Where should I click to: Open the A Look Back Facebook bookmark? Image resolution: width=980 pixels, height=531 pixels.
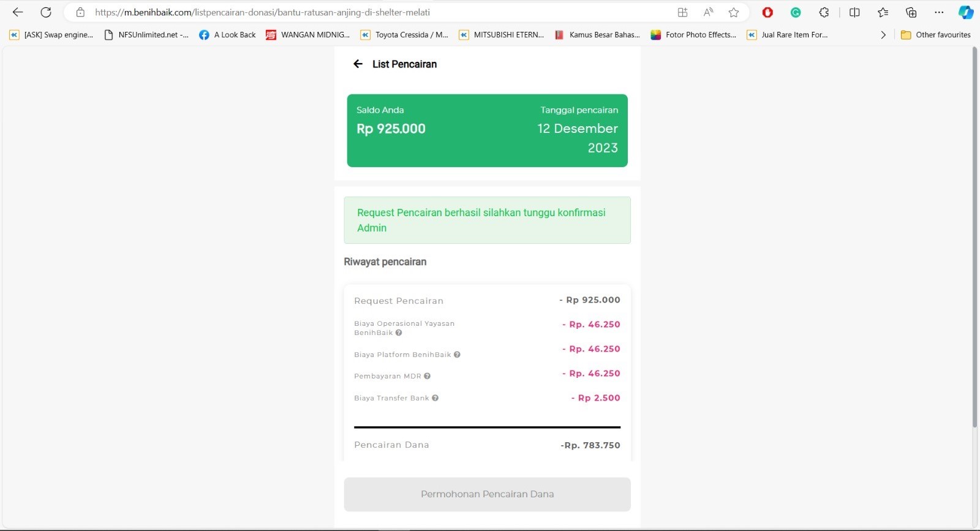228,35
